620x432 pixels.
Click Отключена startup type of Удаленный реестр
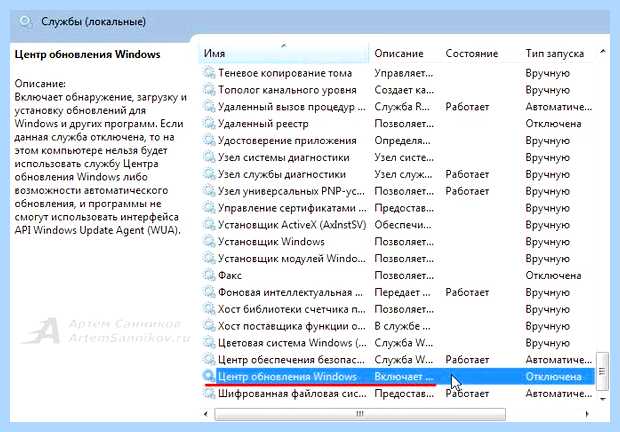553,124
